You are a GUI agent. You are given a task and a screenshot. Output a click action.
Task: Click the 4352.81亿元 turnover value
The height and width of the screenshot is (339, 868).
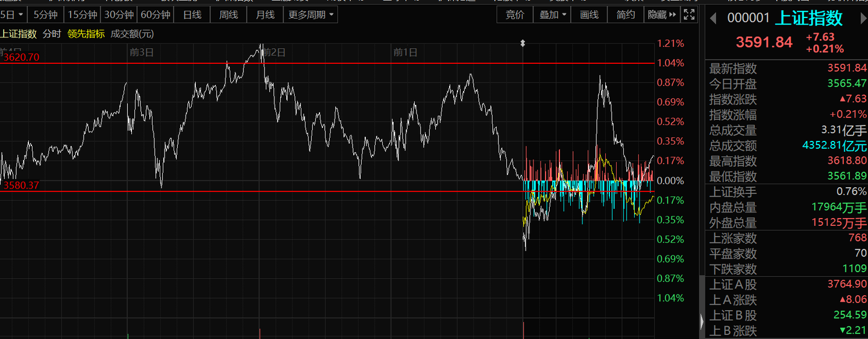pos(834,146)
